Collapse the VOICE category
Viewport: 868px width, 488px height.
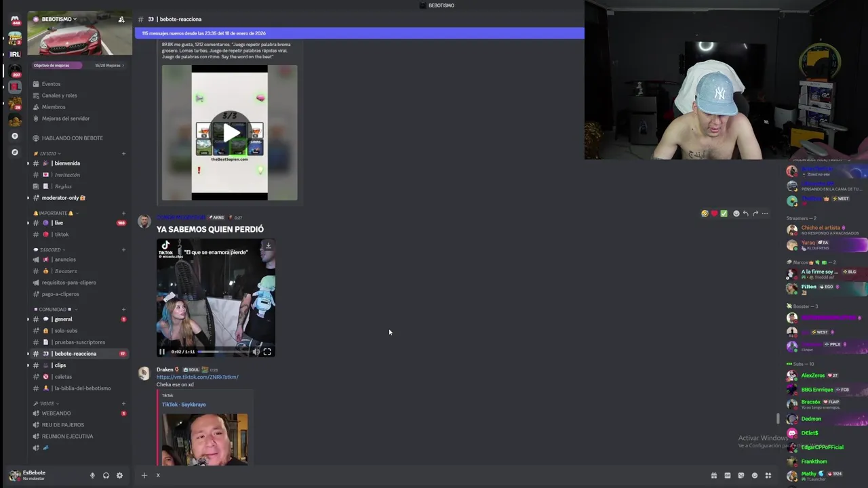pyautogui.click(x=46, y=404)
